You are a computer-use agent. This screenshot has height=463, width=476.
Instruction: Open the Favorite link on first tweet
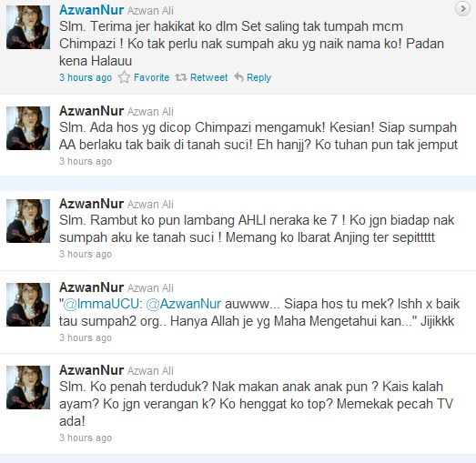[x=151, y=77]
